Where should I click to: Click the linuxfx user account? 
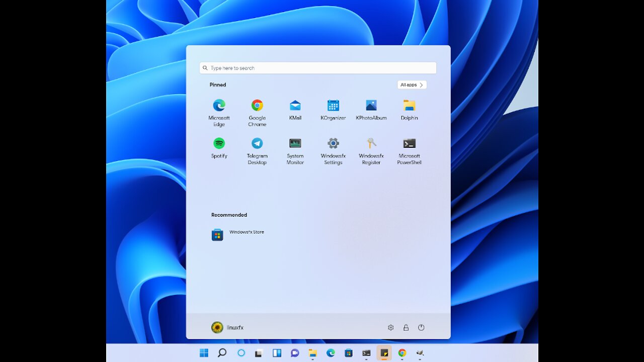pyautogui.click(x=227, y=327)
